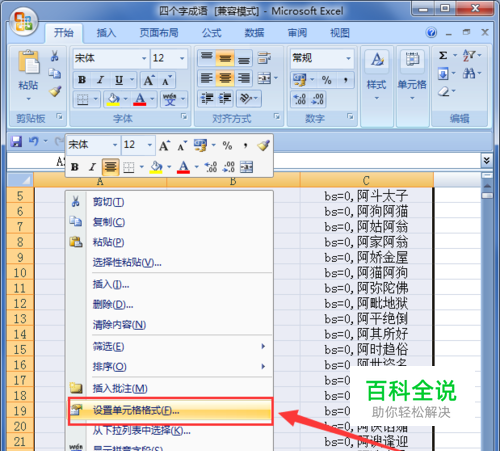Image resolution: width=500 pixels, height=451 pixels.
Task: Choose 插入批注(M) in context menu
Action: pyautogui.click(x=170, y=388)
